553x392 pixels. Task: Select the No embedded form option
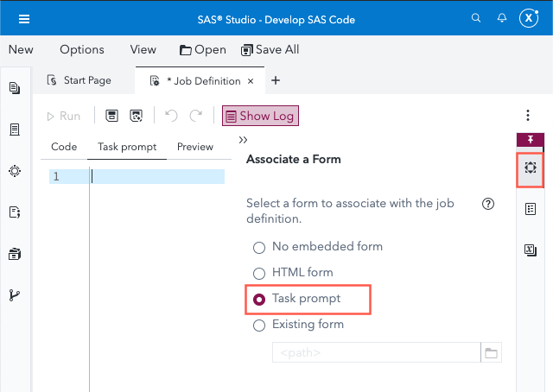point(259,247)
